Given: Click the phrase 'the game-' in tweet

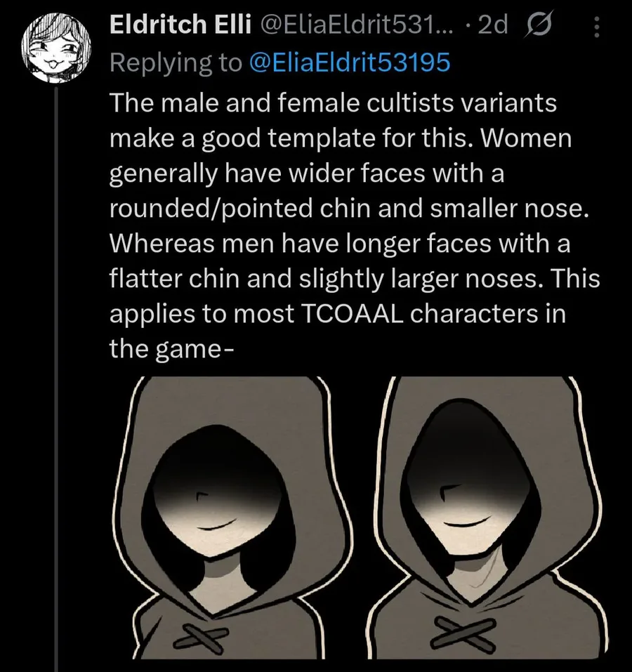Looking at the screenshot, I should [171, 349].
